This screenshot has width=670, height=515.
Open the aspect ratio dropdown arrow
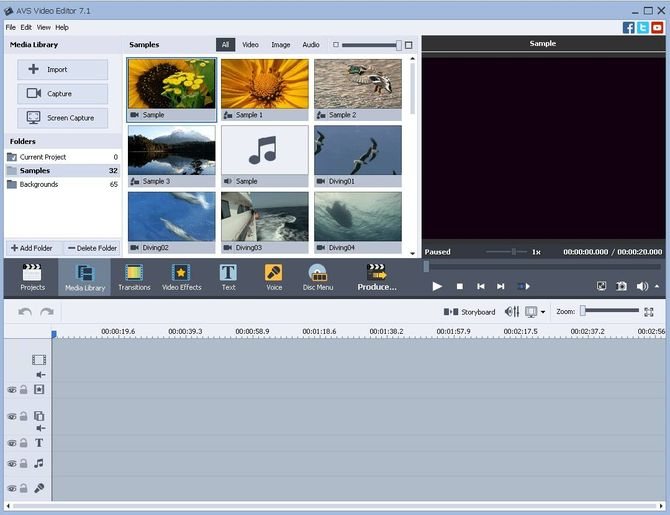pyautogui.click(x=543, y=312)
